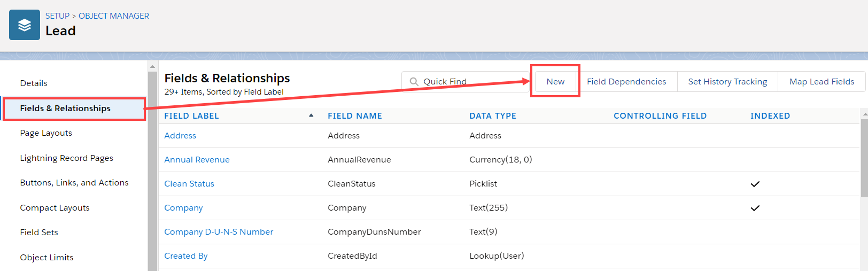Open Buttons, Links, and Actions

click(74, 183)
